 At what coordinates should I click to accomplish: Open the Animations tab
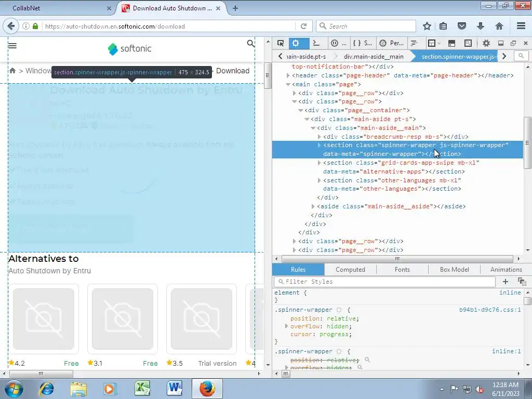506,270
